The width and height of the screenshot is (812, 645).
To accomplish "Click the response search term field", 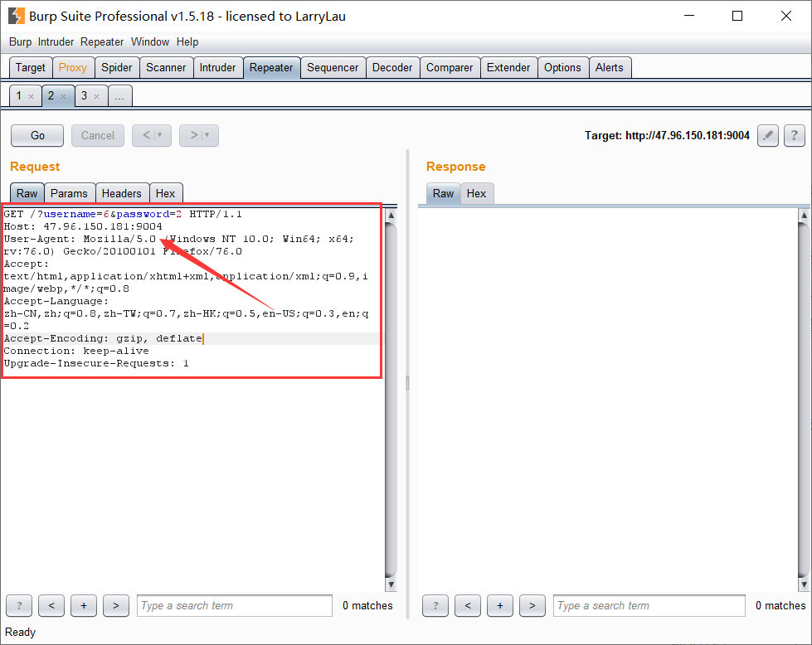I will tap(649, 606).
